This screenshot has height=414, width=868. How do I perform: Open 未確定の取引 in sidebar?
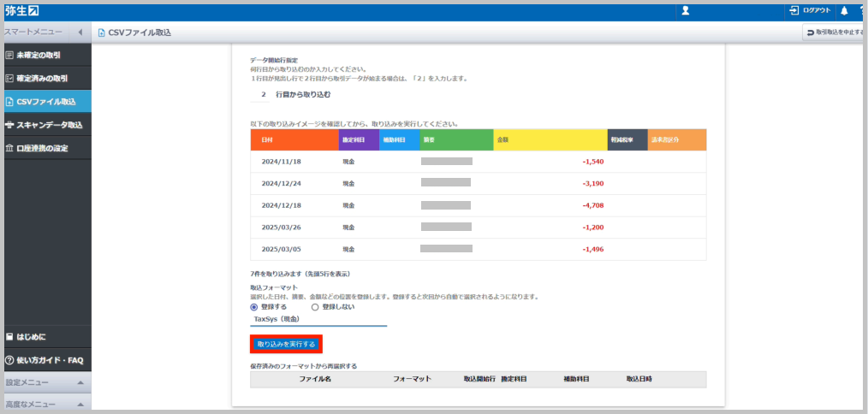click(x=46, y=55)
